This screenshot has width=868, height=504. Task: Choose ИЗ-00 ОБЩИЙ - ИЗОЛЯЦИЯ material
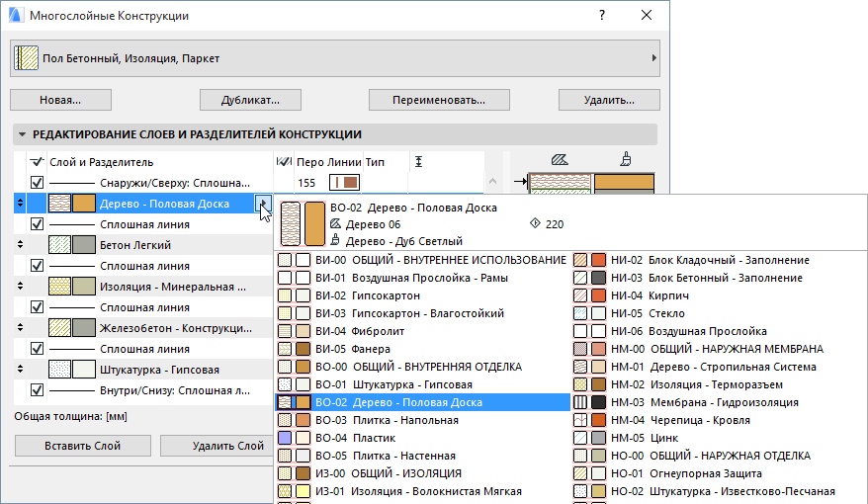tap(423, 473)
